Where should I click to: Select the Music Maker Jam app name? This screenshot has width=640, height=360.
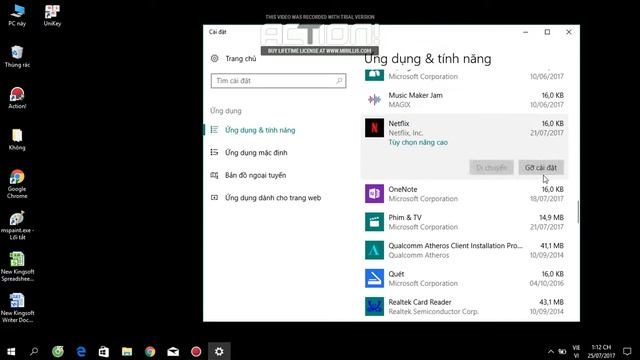pyautogui.click(x=416, y=95)
